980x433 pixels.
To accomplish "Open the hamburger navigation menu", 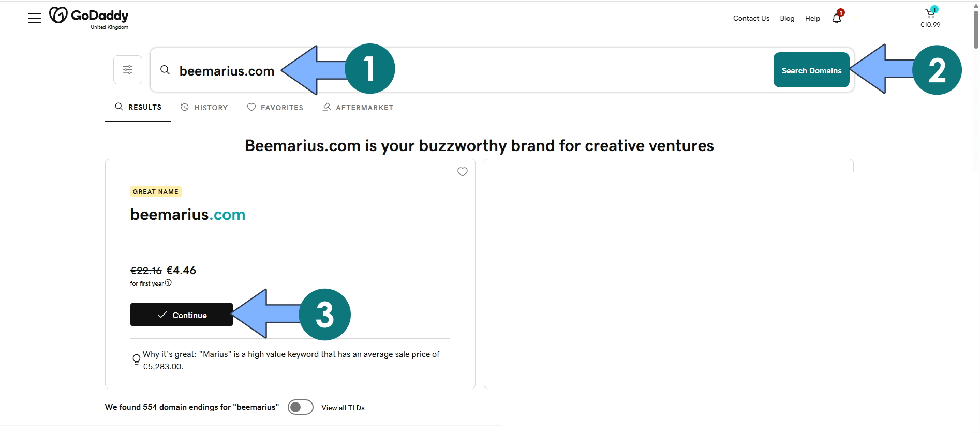I will (x=35, y=18).
